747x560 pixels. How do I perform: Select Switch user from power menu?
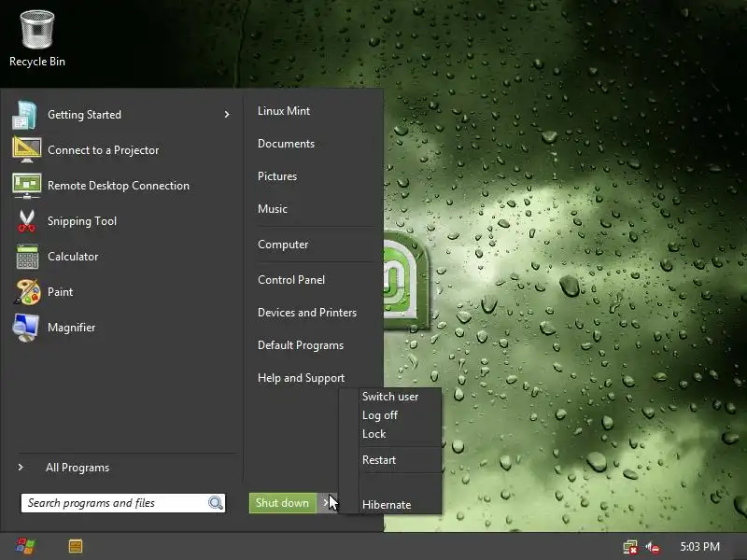point(390,396)
